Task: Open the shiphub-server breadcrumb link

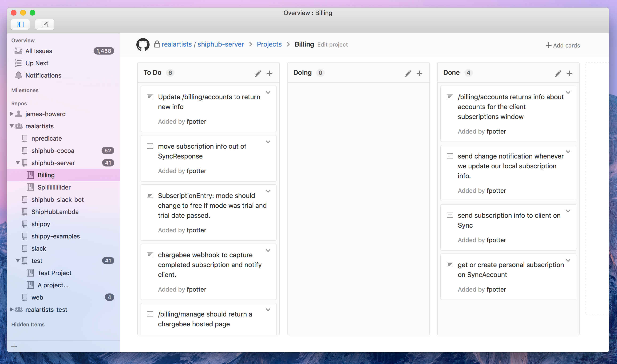Action: (221, 44)
